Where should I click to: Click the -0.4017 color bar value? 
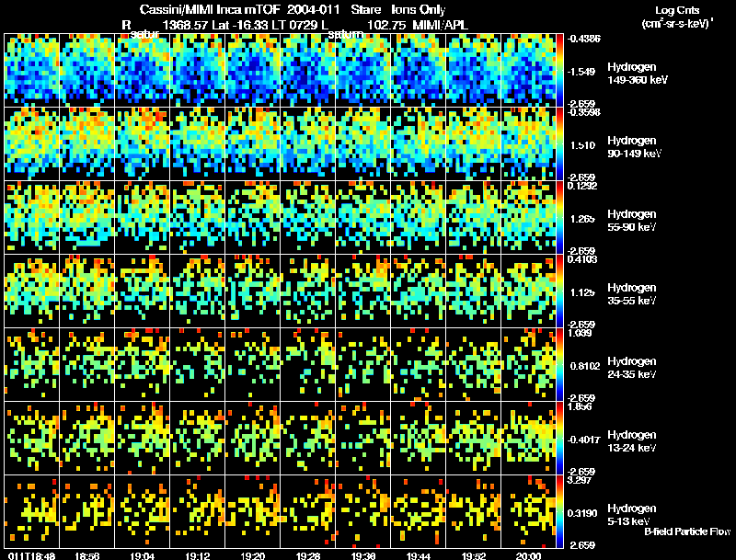[583, 440]
